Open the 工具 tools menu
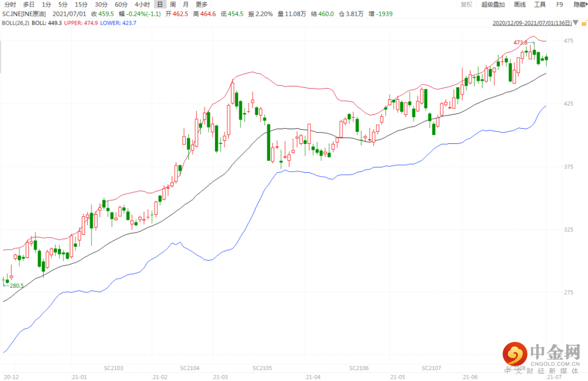This screenshot has width=588, height=381. [x=540, y=4]
